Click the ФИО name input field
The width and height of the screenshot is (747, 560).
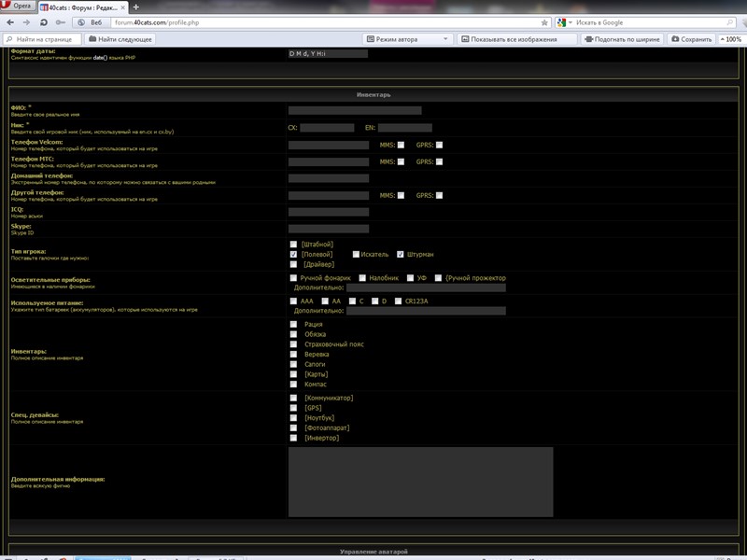355,110
